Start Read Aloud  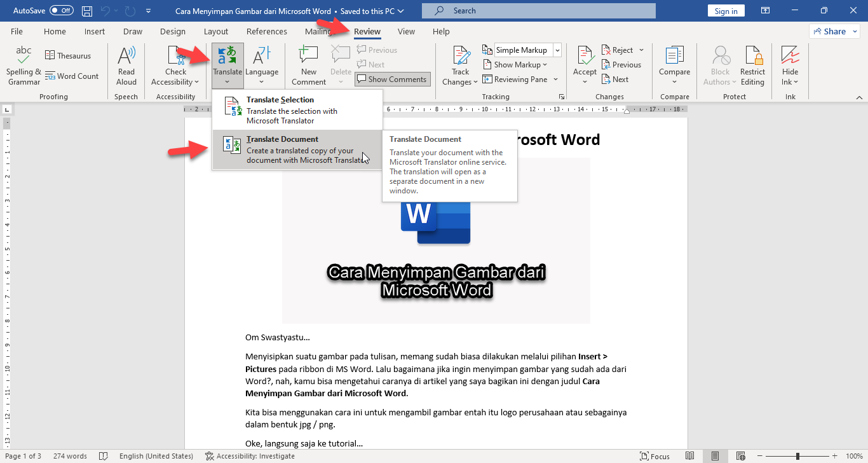pos(126,66)
